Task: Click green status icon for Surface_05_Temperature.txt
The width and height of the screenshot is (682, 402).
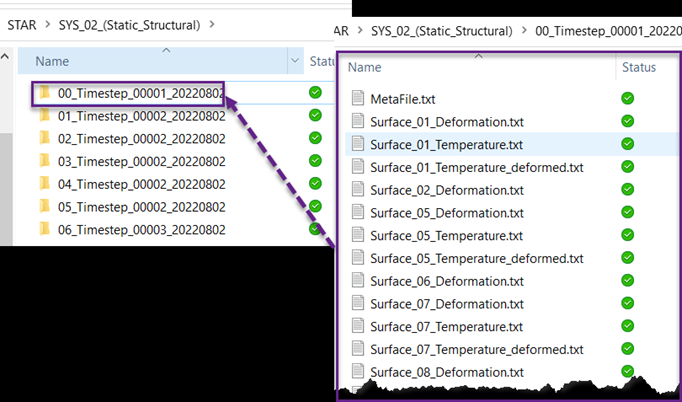Action: coord(627,236)
